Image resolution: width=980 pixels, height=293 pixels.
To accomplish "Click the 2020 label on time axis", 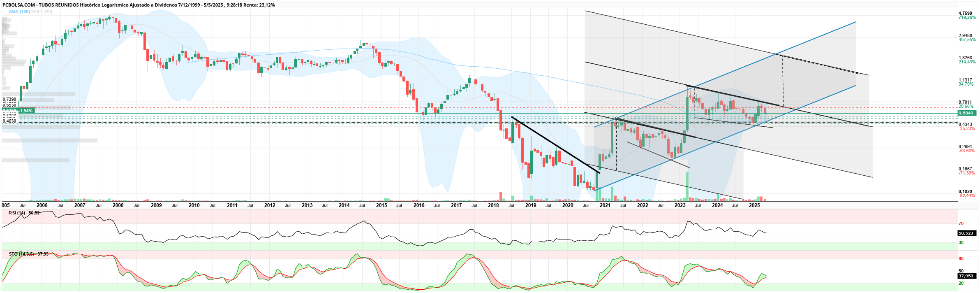I will pyautogui.click(x=568, y=205).
